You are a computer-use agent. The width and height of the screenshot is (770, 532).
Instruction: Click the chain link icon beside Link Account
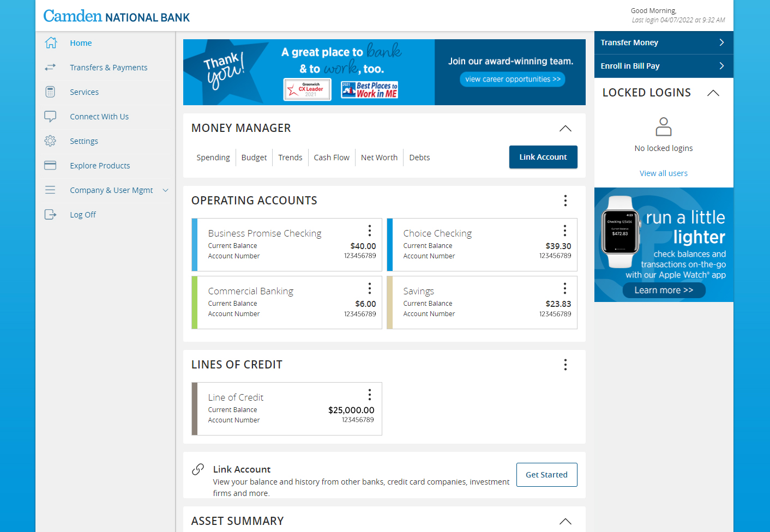[x=198, y=469]
